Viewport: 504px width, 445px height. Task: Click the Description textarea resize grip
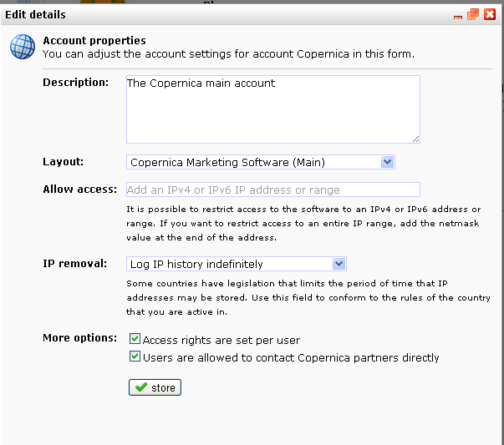pyautogui.click(x=415, y=139)
